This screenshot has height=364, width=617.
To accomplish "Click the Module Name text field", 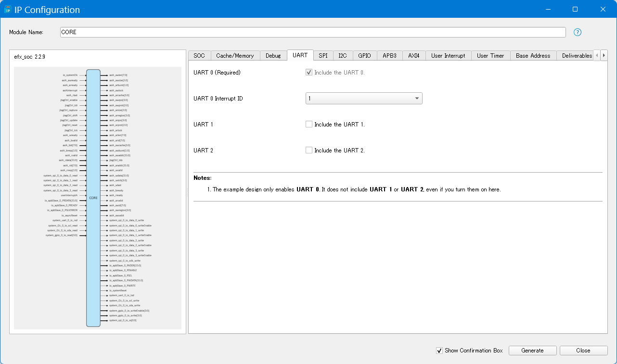I will coord(313,32).
